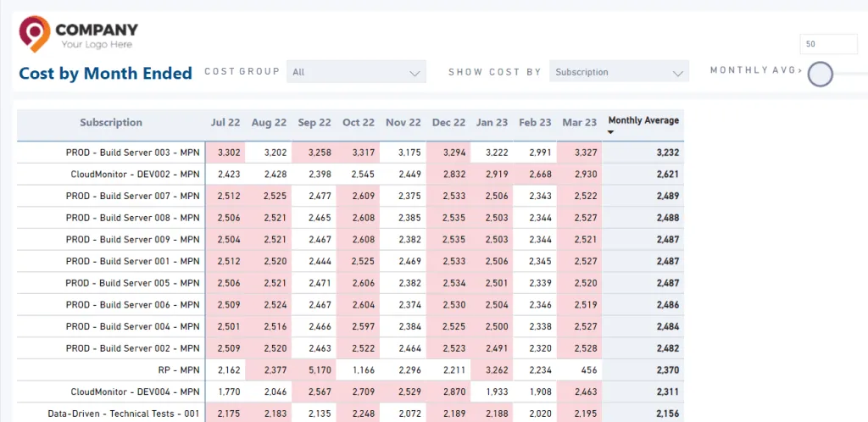Image resolution: width=868 pixels, height=422 pixels.
Task: Sort by the Subscription column header
Action: pyautogui.click(x=111, y=123)
